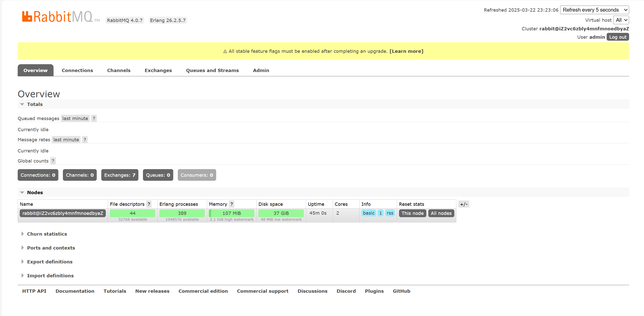Click help icon next to Queued messages
Image resolution: width=644 pixels, height=316 pixels.
pyautogui.click(x=94, y=118)
